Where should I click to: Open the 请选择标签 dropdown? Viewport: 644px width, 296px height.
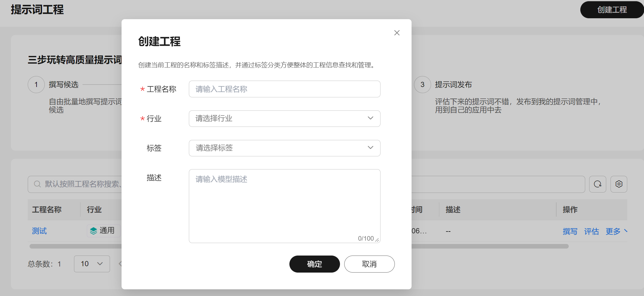click(284, 148)
